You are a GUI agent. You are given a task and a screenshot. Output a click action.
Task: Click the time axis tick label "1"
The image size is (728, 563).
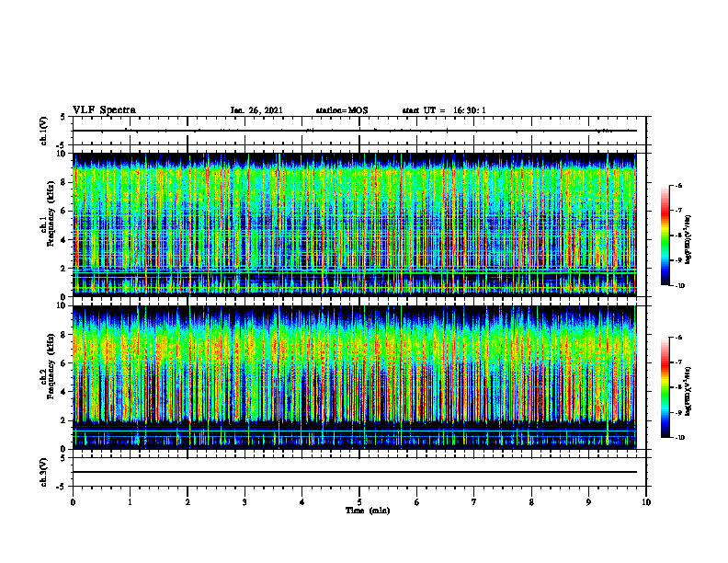tap(130, 502)
